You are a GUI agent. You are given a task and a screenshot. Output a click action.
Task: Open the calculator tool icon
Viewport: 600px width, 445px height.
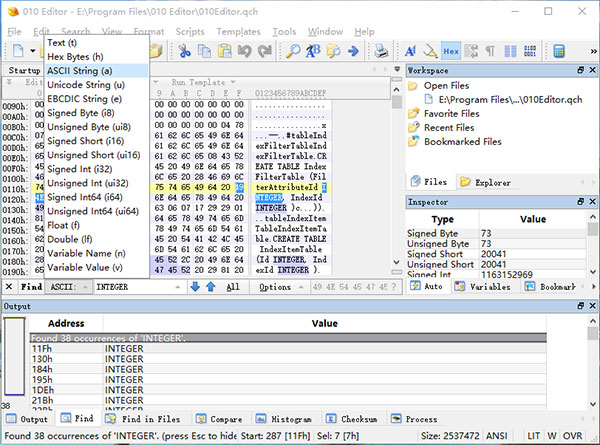coord(560,51)
